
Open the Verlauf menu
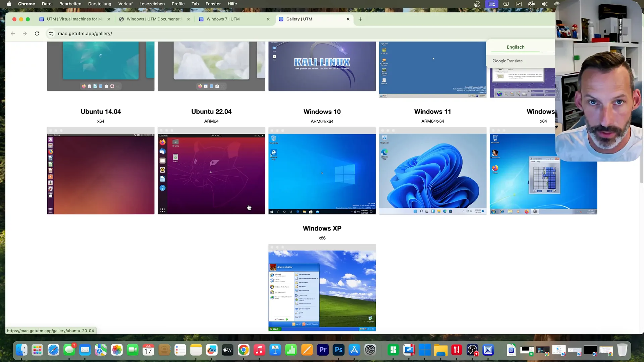point(125,4)
